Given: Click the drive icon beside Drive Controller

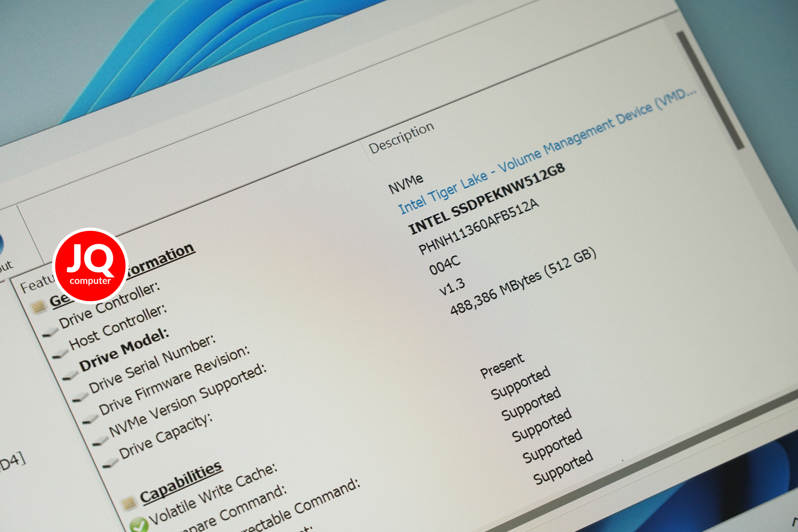Looking at the screenshot, I should click(x=50, y=332).
